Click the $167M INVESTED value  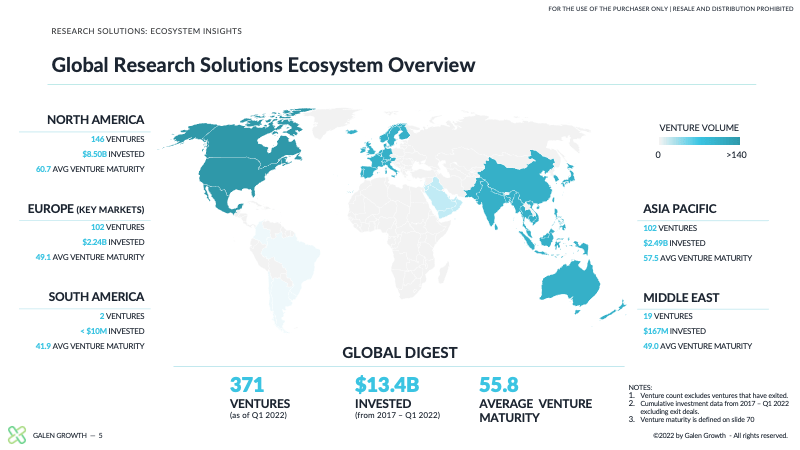[x=674, y=331]
